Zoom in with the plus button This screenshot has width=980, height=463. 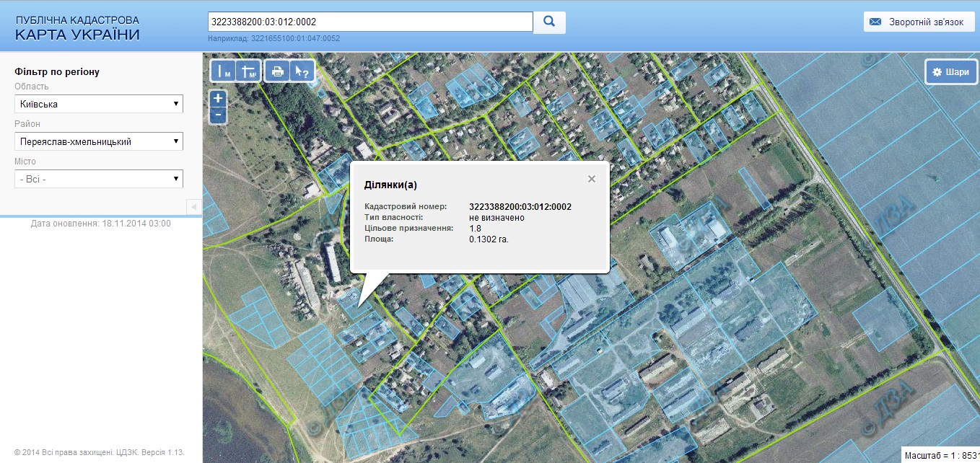219,98
